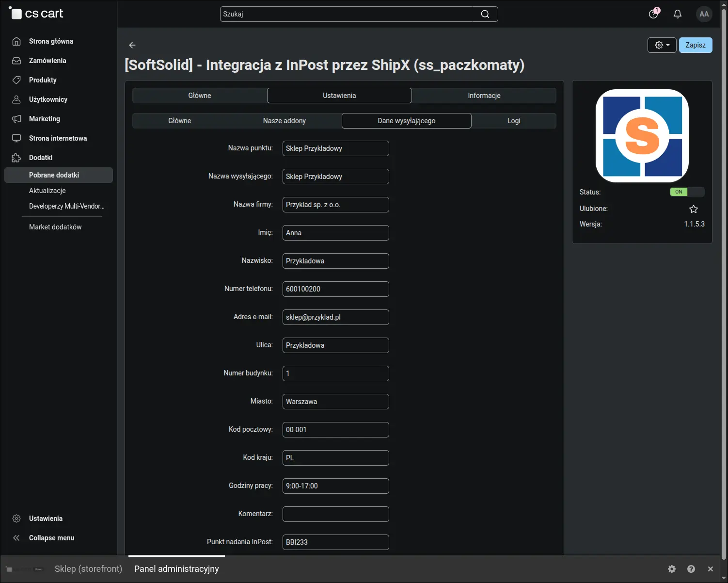The width and height of the screenshot is (728, 583).
Task: Click the Adres e-mail field
Action: [x=336, y=317]
